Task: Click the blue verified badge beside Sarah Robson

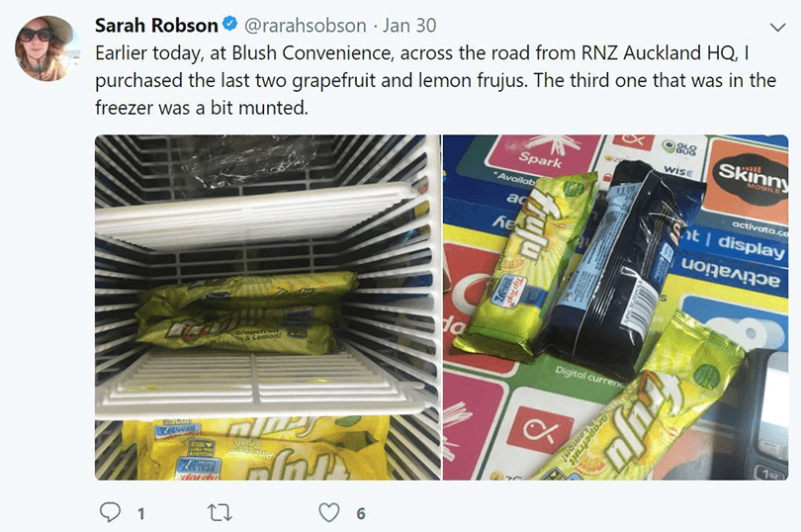Action: 230,24
